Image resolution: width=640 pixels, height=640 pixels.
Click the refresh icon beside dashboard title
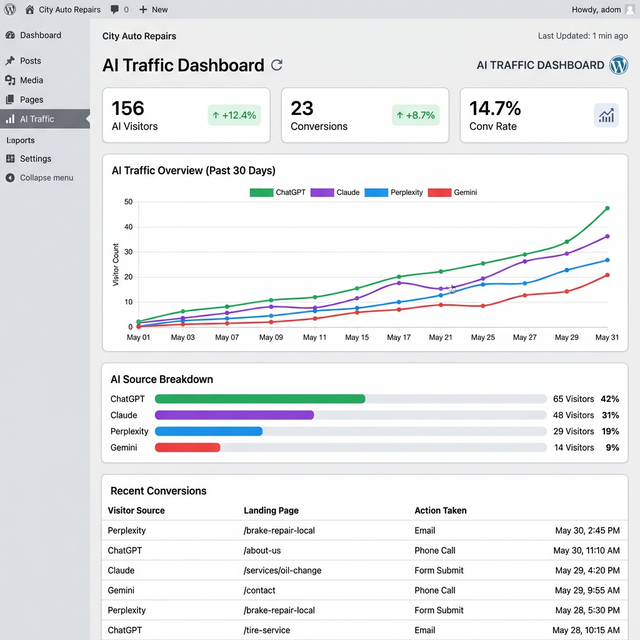(277, 65)
